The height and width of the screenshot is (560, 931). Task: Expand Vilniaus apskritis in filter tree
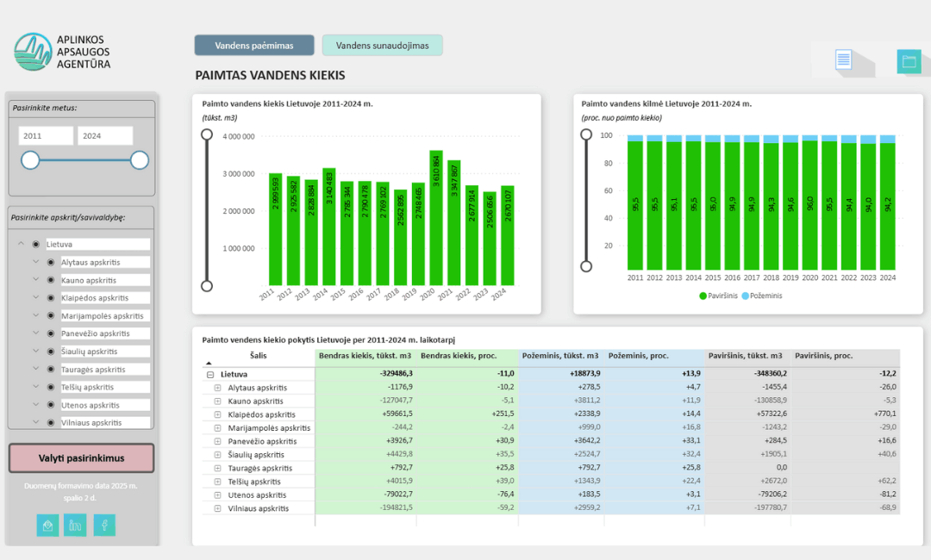click(x=35, y=423)
